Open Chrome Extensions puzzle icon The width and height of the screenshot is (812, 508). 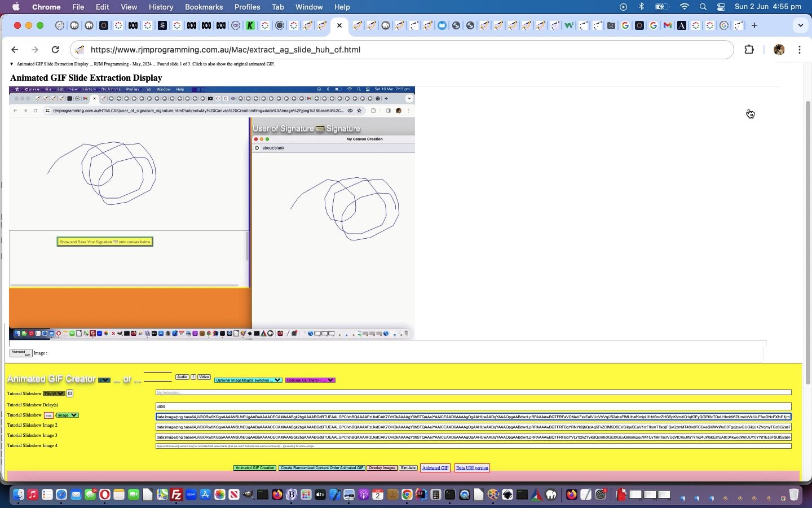(749, 50)
